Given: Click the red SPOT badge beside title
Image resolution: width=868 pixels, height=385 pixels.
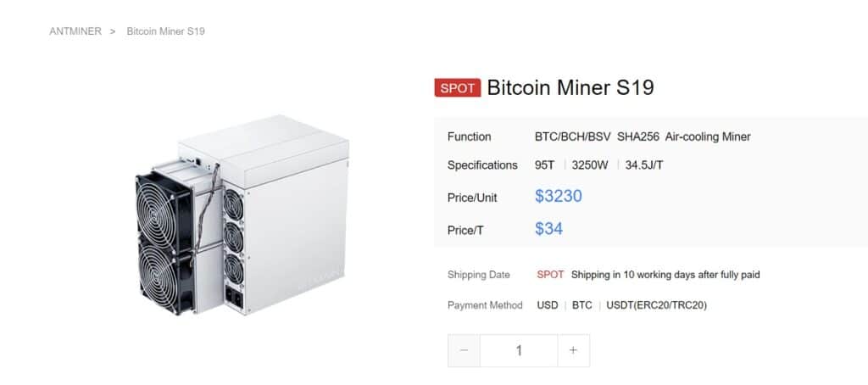Looking at the screenshot, I should click(x=458, y=88).
